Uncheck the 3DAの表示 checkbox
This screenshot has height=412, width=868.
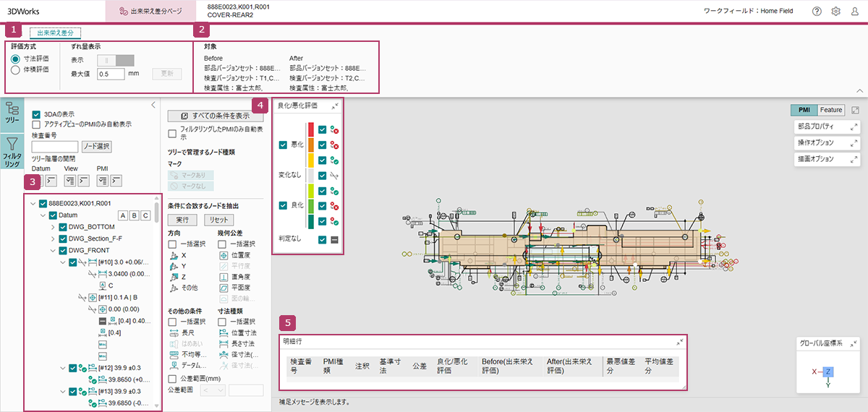[36, 114]
